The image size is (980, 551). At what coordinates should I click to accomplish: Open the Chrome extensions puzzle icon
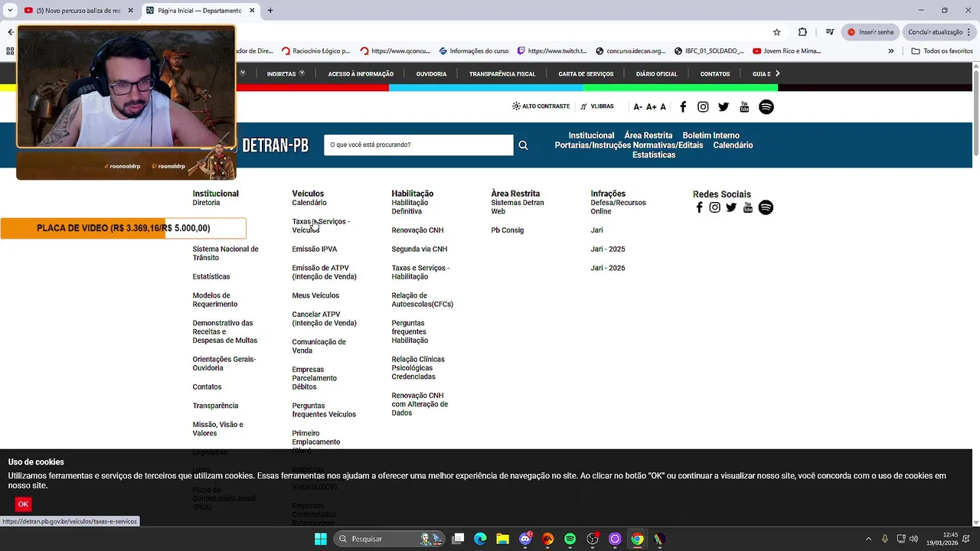point(802,32)
